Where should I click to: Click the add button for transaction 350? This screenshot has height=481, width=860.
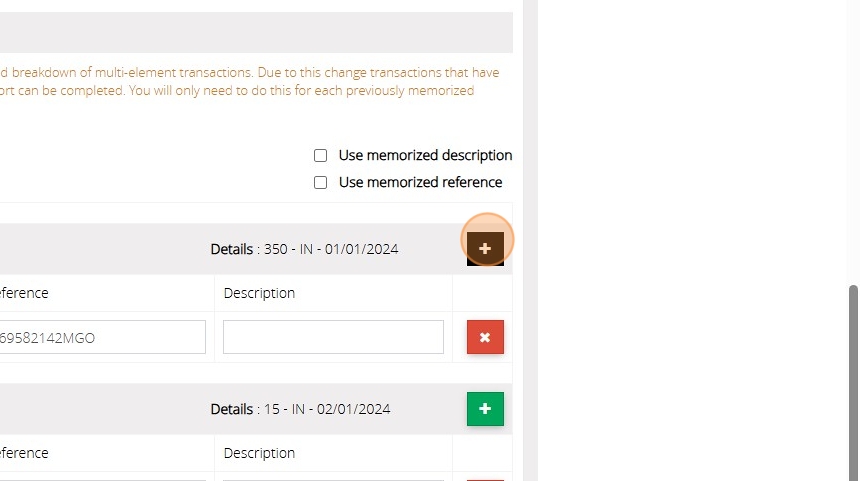[485, 248]
